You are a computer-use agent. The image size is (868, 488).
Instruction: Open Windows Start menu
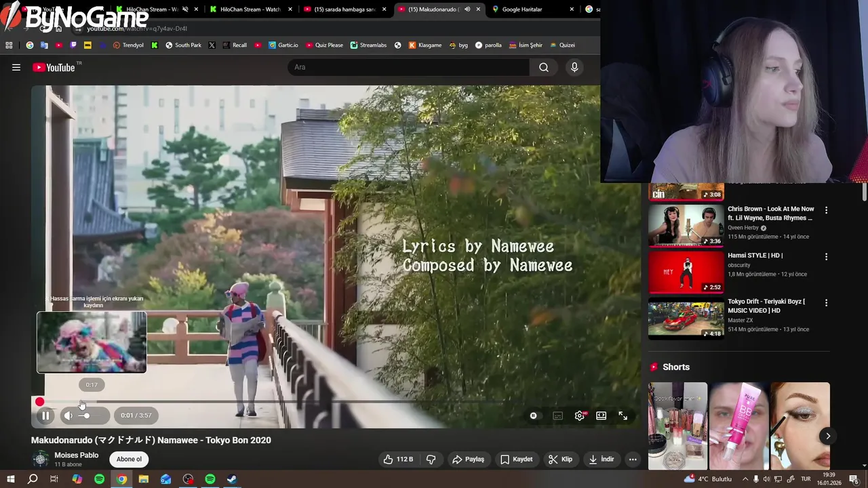[10, 479]
